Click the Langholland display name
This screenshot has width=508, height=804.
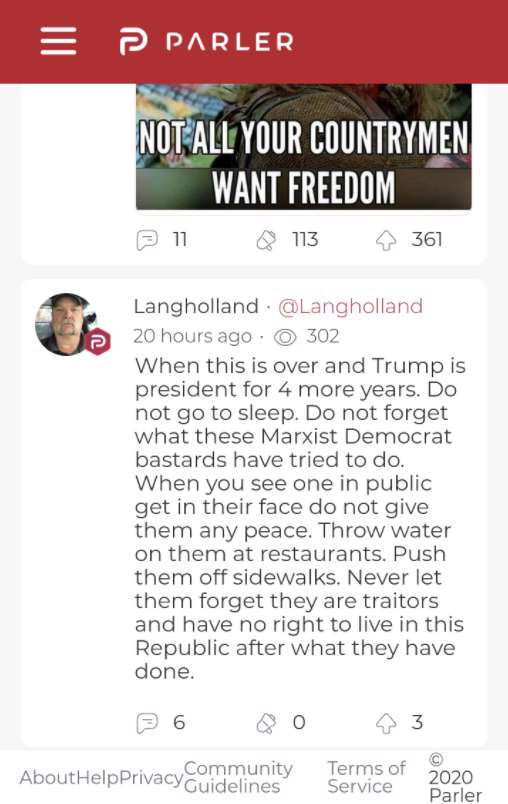(x=196, y=307)
